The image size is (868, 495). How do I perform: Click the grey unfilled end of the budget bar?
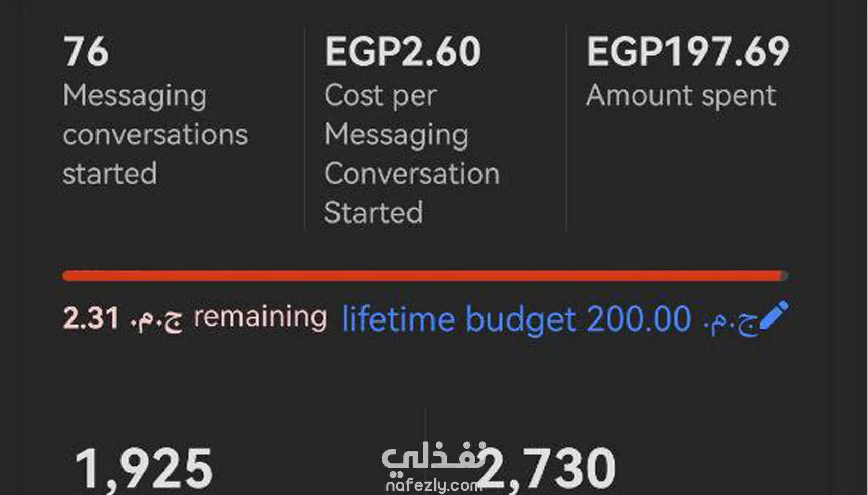(785, 276)
